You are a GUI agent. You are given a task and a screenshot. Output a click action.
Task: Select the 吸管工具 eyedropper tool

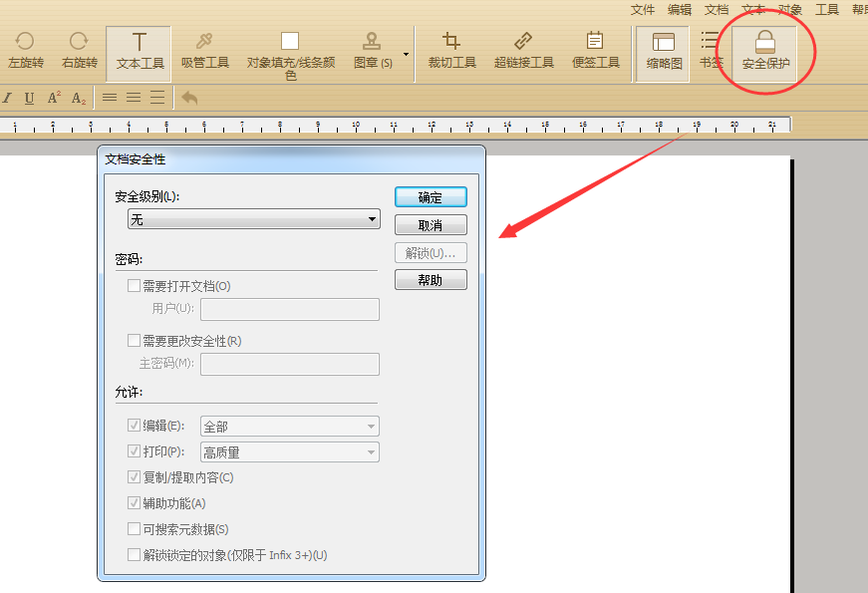[x=205, y=51]
